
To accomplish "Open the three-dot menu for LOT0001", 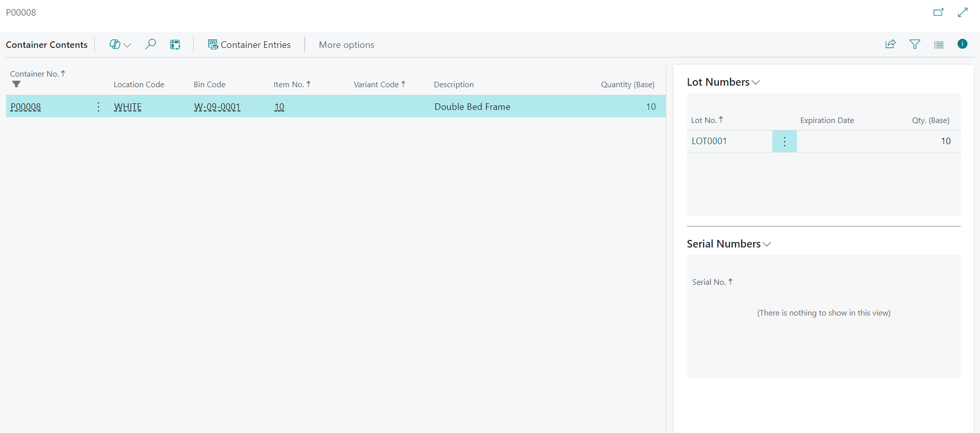I will click(784, 142).
